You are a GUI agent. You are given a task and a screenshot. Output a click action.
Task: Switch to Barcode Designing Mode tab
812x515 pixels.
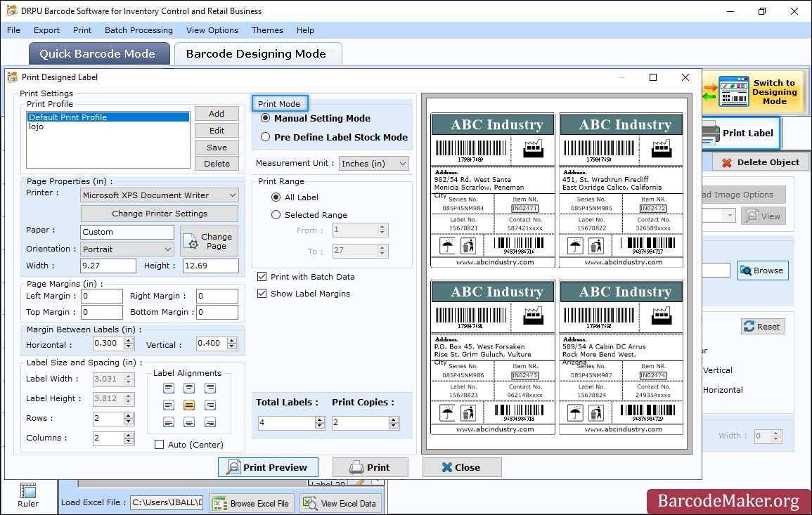[257, 54]
